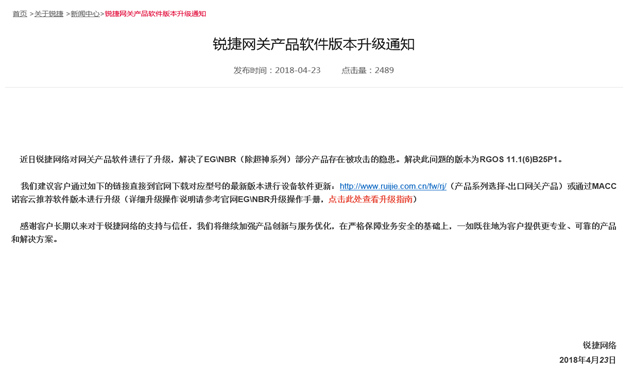The height and width of the screenshot is (373, 635).
Task: Navigate to 新闻中心 breadcrumb
Action: (x=85, y=14)
